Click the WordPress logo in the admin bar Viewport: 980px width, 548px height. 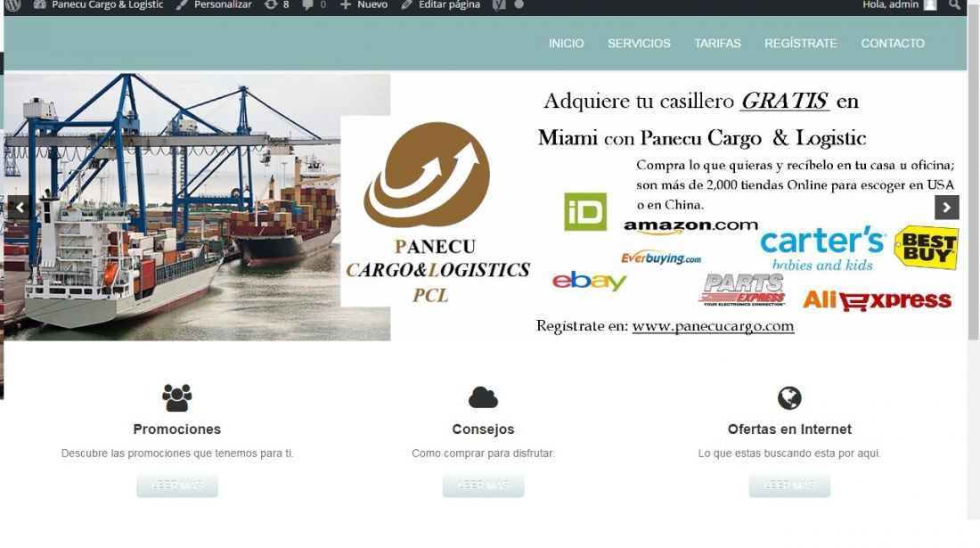13,5
